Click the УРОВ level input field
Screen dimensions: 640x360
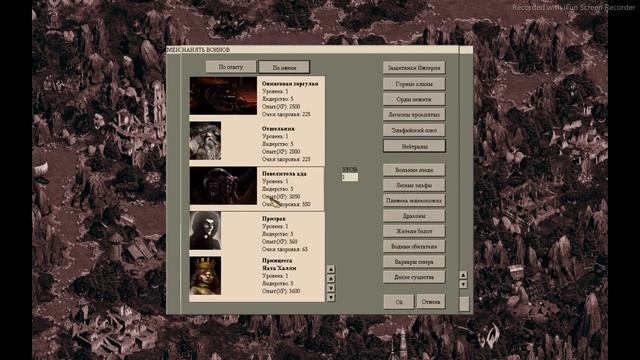pos(350,177)
